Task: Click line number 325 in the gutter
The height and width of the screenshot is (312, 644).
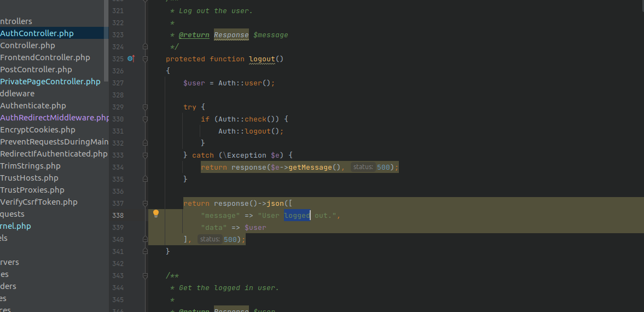Action: tap(118, 59)
